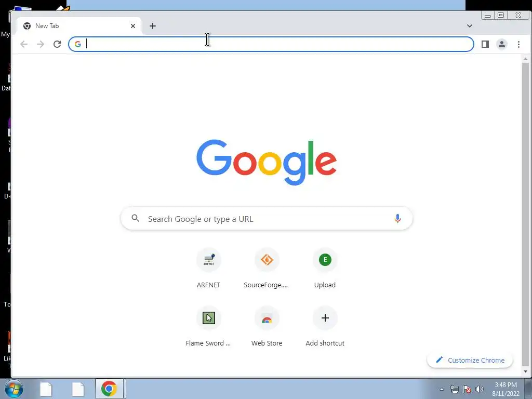Viewport: 532px width, 399px height.
Task: Click the Customize Chrome button
Action: (x=470, y=360)
